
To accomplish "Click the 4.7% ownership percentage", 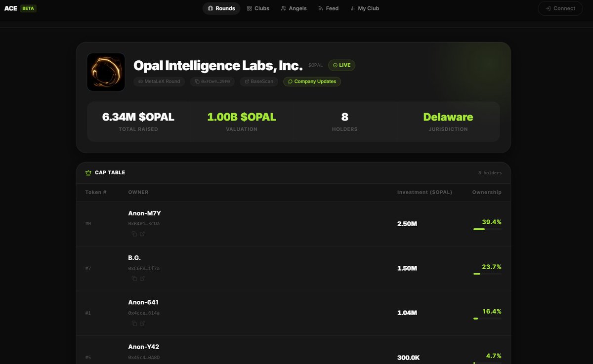I will point(493,356).
